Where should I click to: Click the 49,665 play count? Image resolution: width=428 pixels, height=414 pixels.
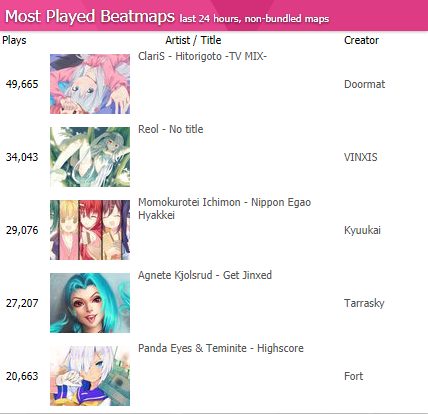pyautogui.click(x=22, y=84)
